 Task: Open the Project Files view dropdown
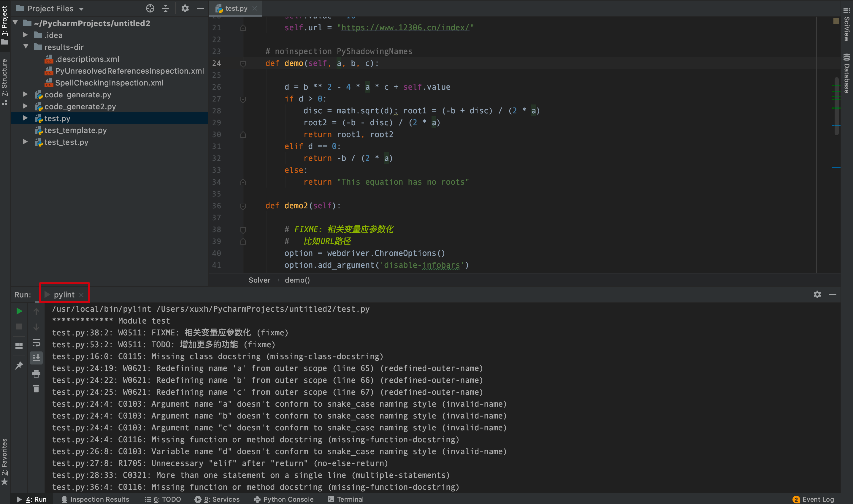(x=82, y=9)
